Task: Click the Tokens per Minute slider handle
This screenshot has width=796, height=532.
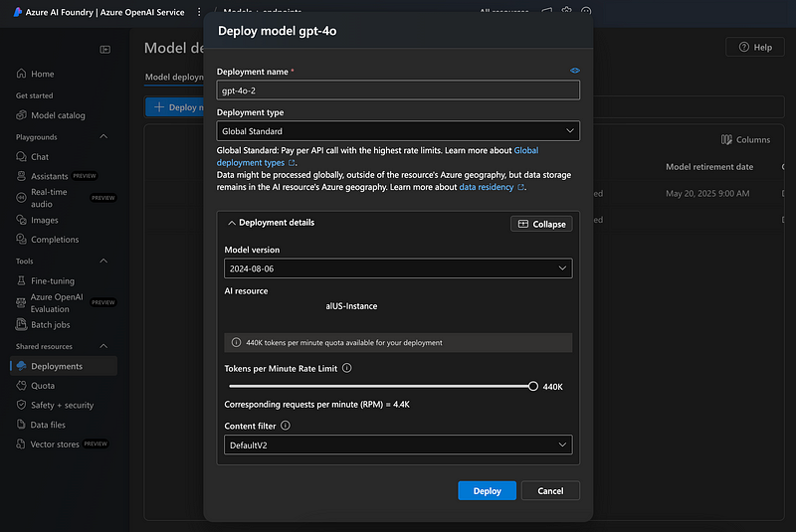Action: click(532, 386)
